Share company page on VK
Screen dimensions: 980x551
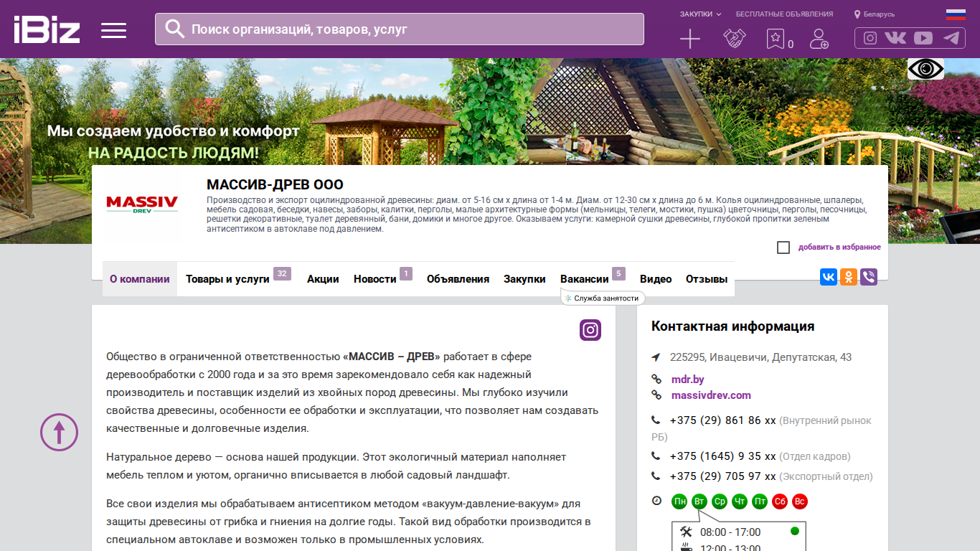tap(829, 277)
